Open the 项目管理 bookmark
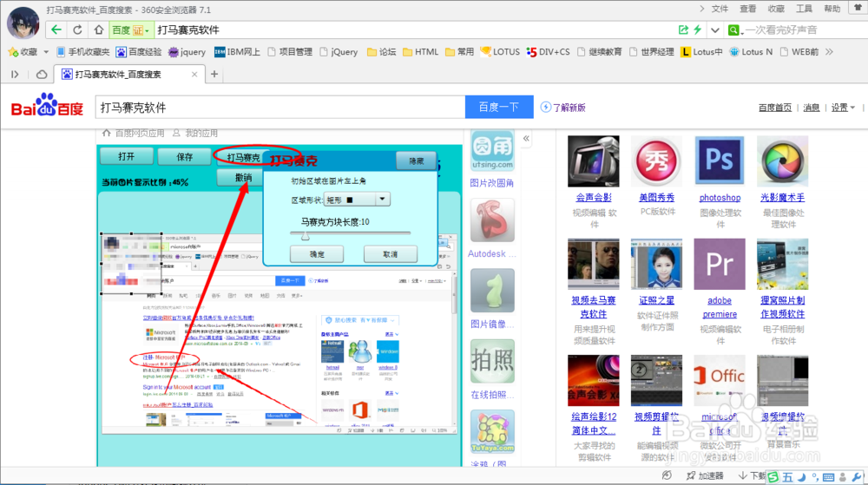This screenshot has width=868, height=485. pos(290,52)
